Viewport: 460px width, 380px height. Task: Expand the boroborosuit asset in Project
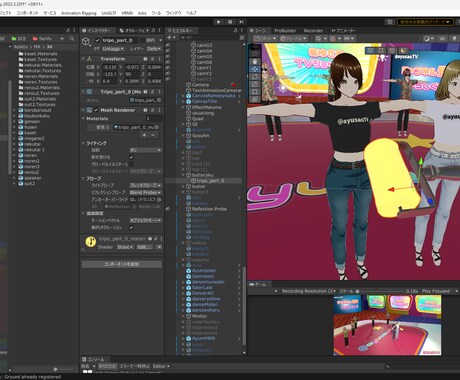pos(14,110)
